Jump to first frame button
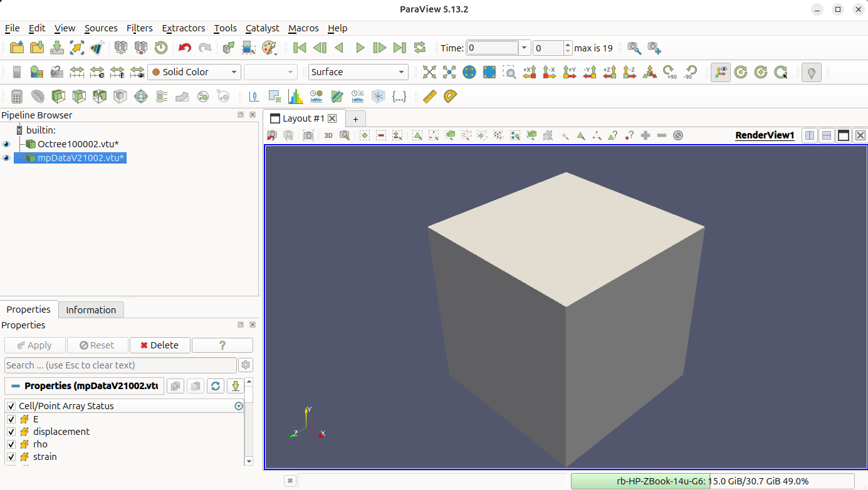The image size is (868, 490). click(300, 48)
